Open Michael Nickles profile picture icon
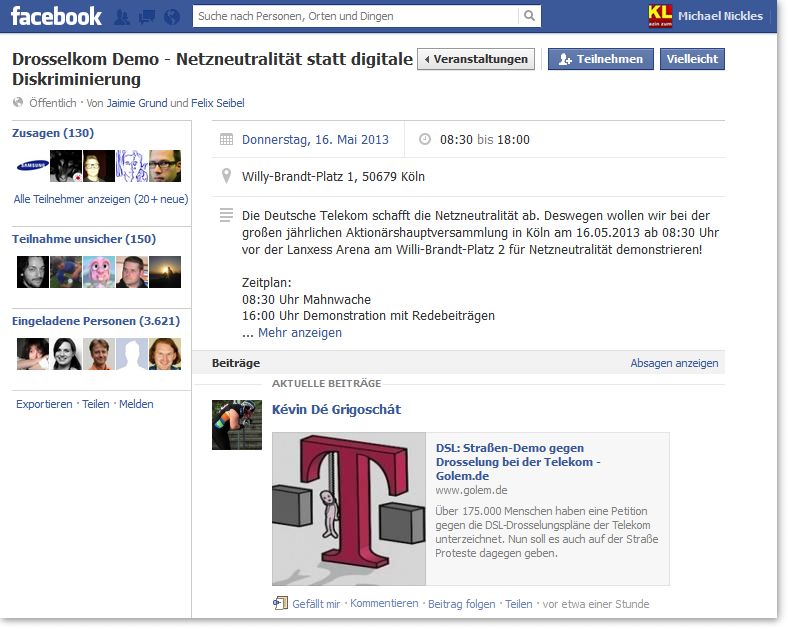Image resolution: width=788 pixels, height=629 pixels. click(x=660, y=16)
